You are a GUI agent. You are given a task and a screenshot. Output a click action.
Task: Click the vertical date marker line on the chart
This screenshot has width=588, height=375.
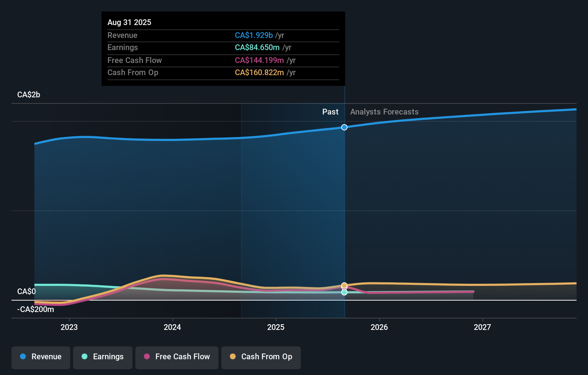coord(344,215)
